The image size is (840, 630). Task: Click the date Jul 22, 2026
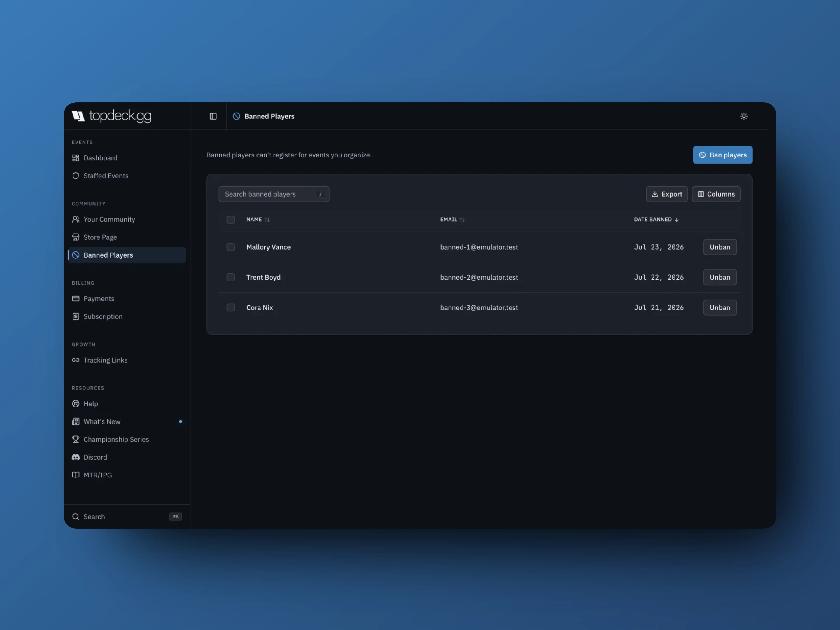tap(659, 278)
